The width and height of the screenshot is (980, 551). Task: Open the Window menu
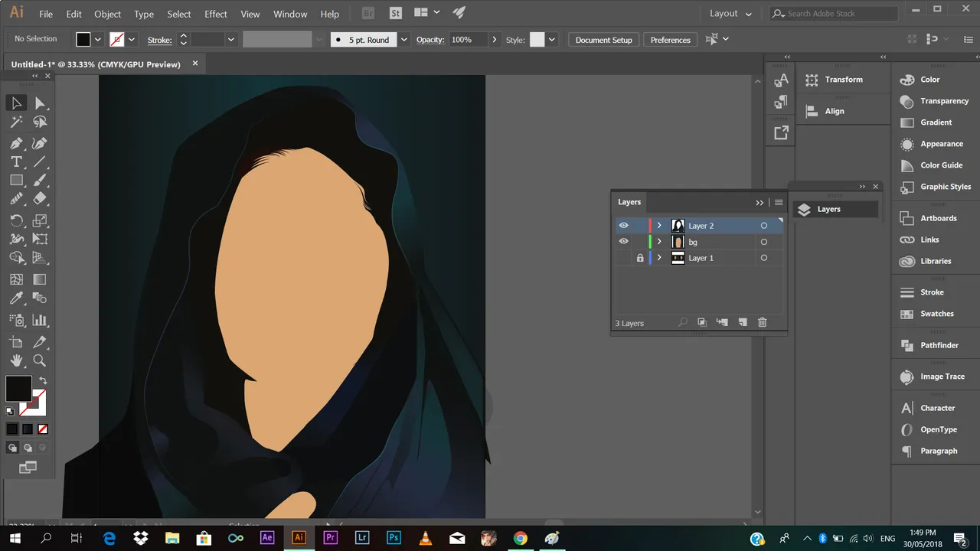(x=290, y=14)
